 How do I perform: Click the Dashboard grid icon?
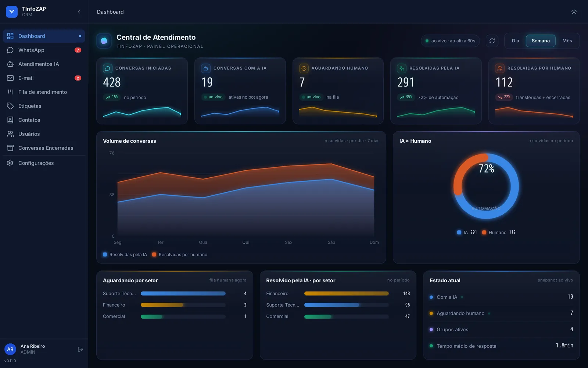pyautogui.click(x=10, y=36)
